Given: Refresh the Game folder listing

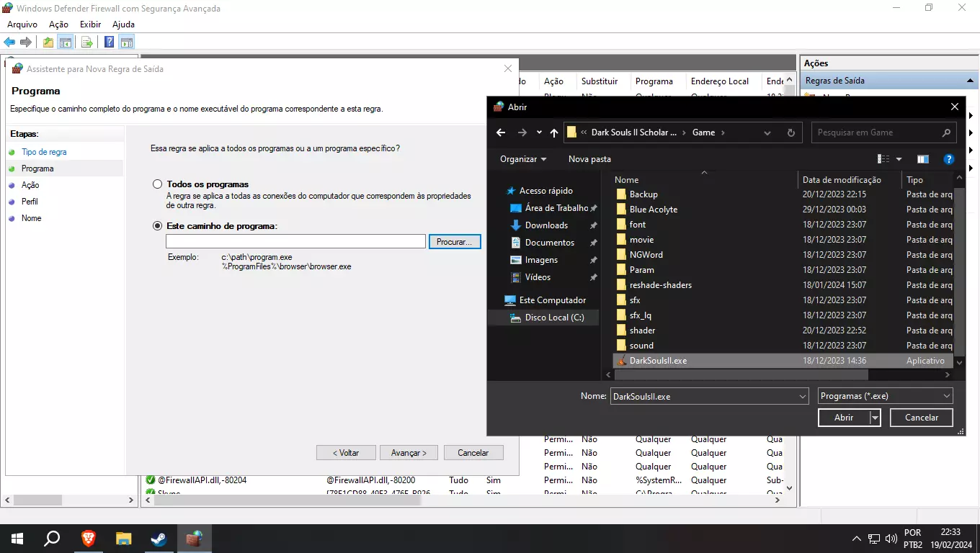Looking at the screenshot, I should tap(790, 132).
